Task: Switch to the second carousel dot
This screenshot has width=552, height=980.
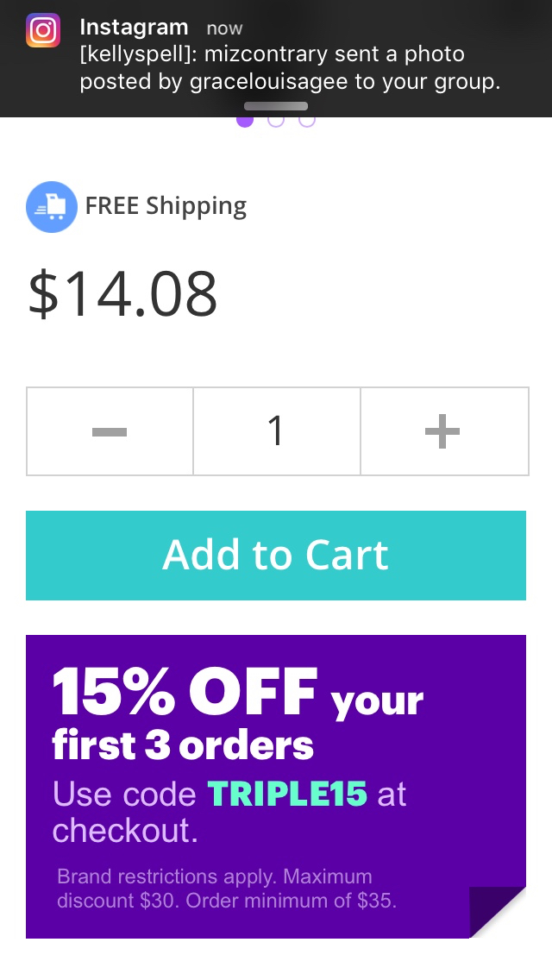Action: (x=276, y=119)
